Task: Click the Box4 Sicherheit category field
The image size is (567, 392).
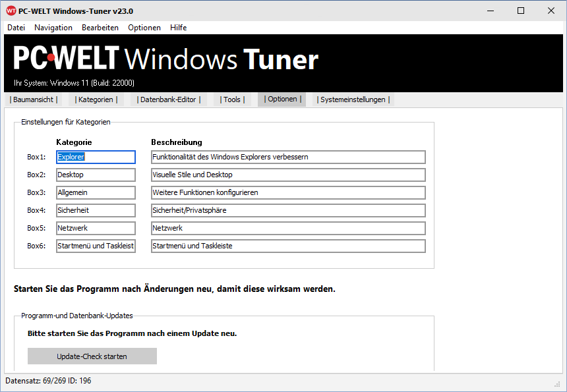Action: [96, 210]
